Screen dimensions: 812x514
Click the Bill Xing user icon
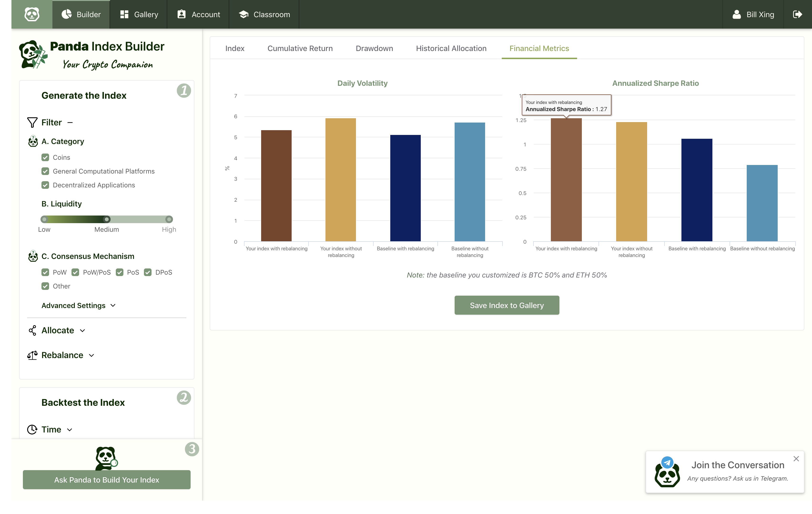point(737,14)
